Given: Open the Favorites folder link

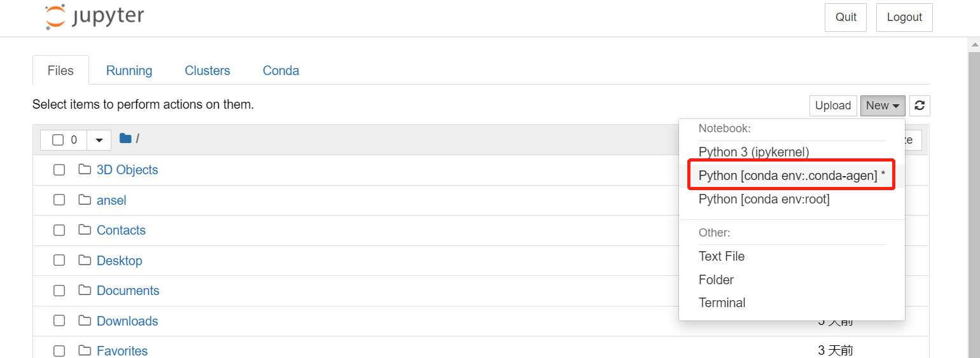Looking at the screenshot, I should click(122, 351).
